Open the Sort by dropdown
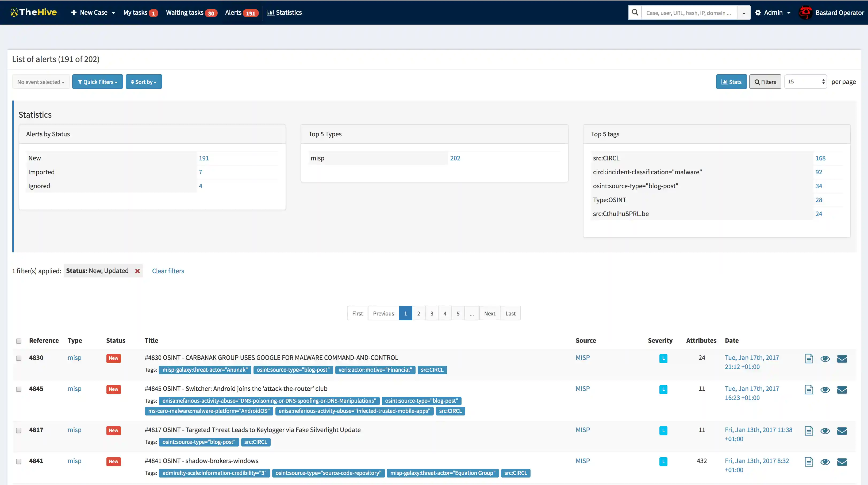Screen dimensions: 868x485 (x=144, y=82)
